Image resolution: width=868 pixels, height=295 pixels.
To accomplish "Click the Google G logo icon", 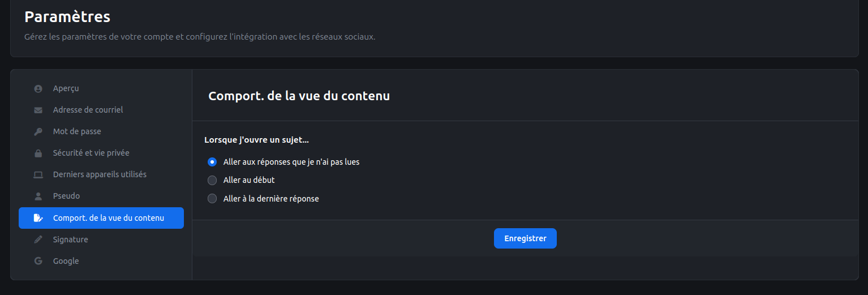I will 38,261.
